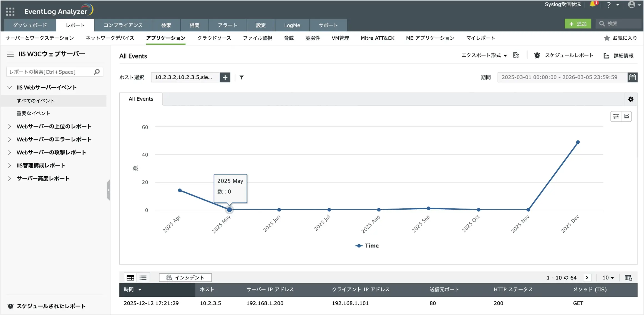Click the notification bell icon
Image resolution: width=644 pixels, height=315 pixels.
click(x=593, y=4)
